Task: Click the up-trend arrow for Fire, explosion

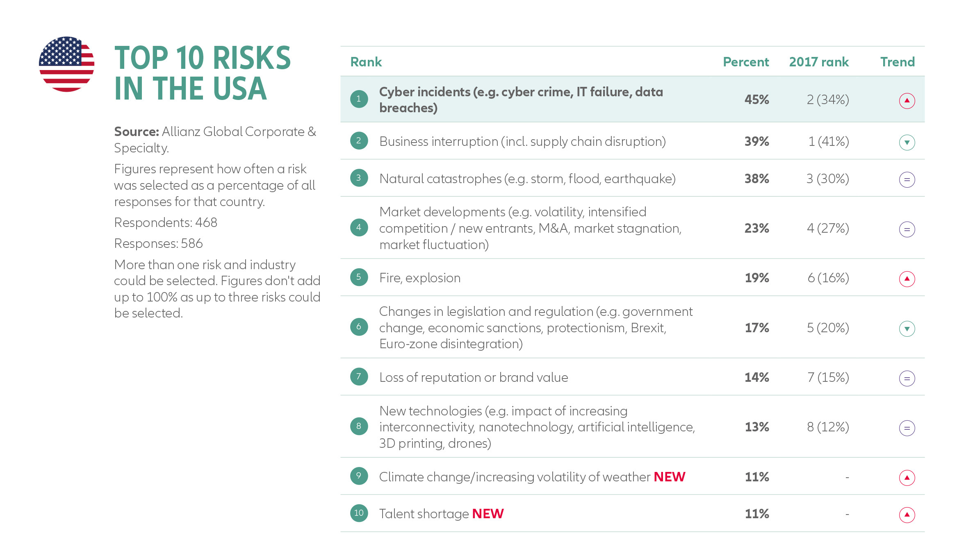Action: [x=907, y=279]
